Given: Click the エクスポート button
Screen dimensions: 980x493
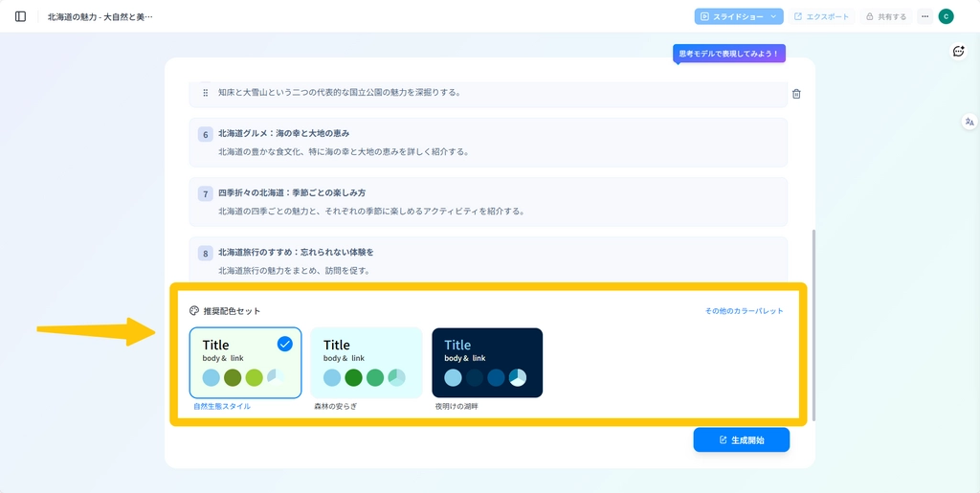Looking at the screenshot, I should 821,16.
